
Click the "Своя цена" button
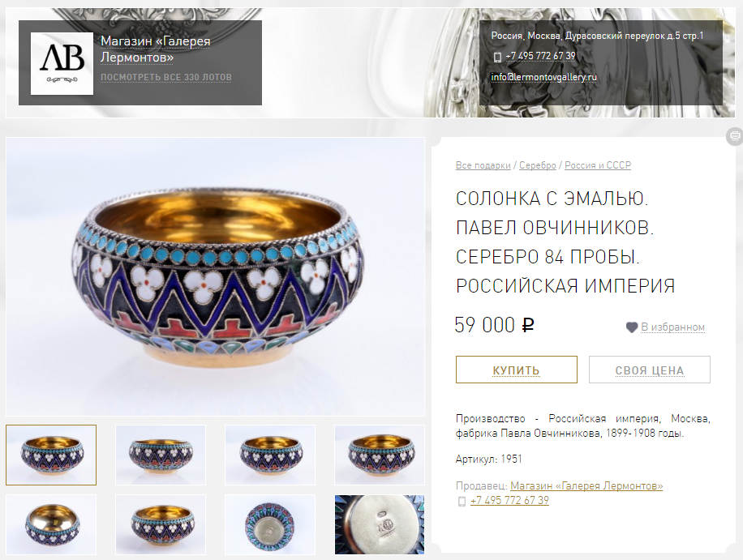649,370
